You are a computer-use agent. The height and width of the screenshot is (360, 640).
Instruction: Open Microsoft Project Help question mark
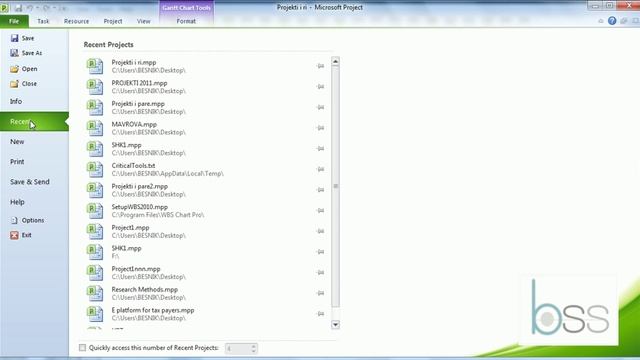(612, 21)
